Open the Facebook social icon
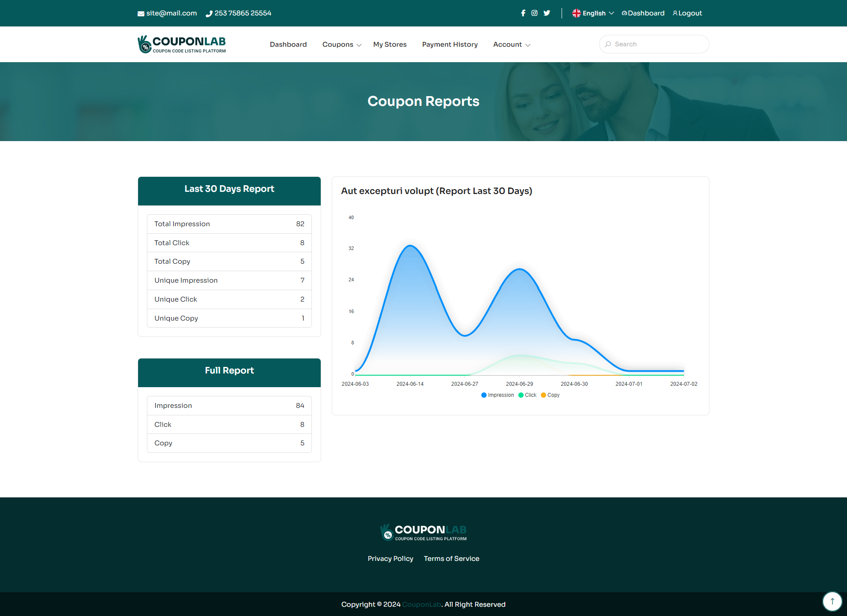 pos(523,13)
